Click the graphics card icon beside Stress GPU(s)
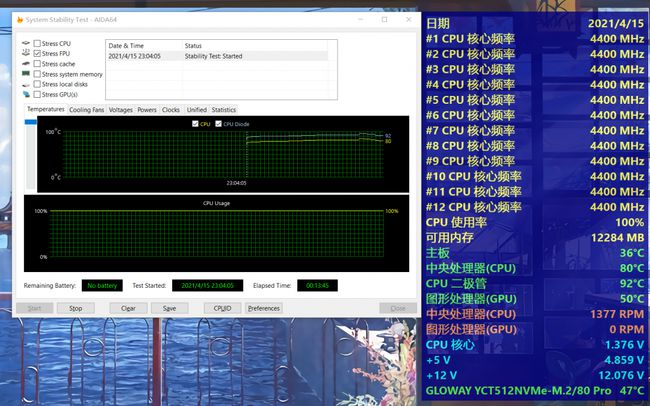 (26, 94)
